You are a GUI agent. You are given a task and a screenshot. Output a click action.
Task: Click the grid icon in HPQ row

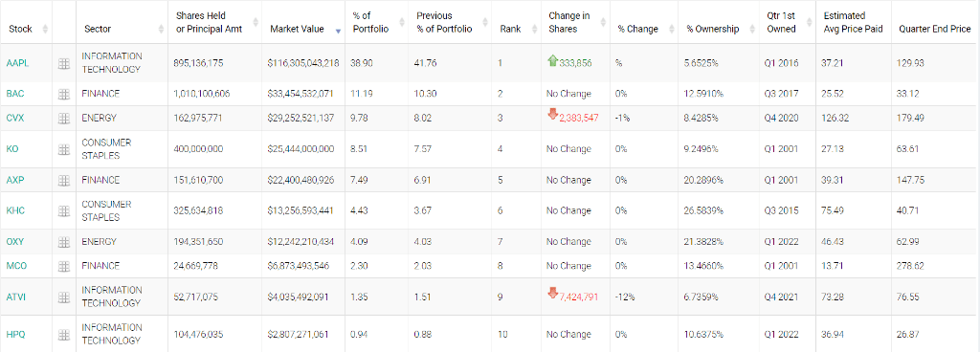pos(64,335)
